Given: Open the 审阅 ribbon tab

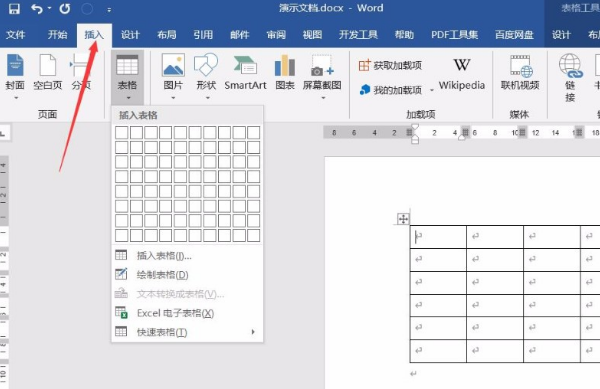Looking at the screenshot, I should pyautogui.click(x=276, y=35).
